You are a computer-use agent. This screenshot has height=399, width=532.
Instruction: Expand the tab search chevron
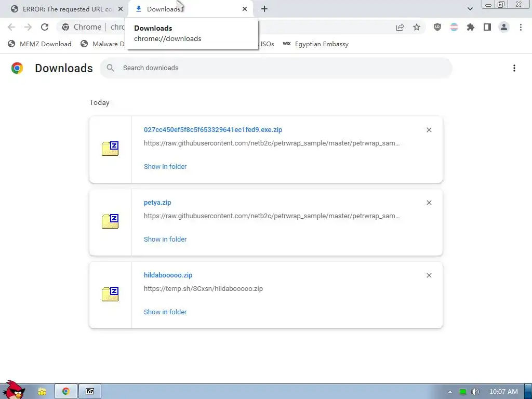click(x=470, y=9)
